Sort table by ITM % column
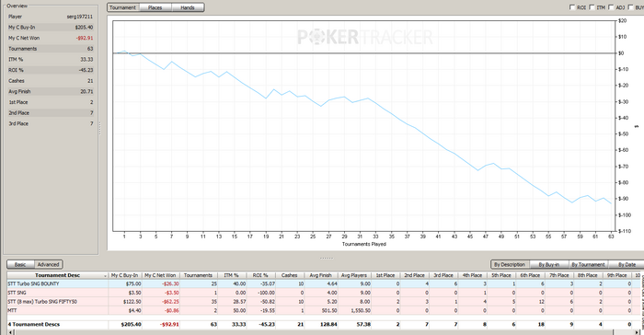The width and height of the screenshot is (644, 335). [x=231, y=275]
